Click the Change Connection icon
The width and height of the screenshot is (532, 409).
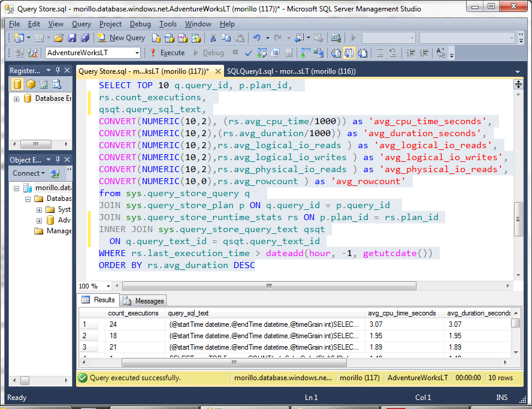32,53
